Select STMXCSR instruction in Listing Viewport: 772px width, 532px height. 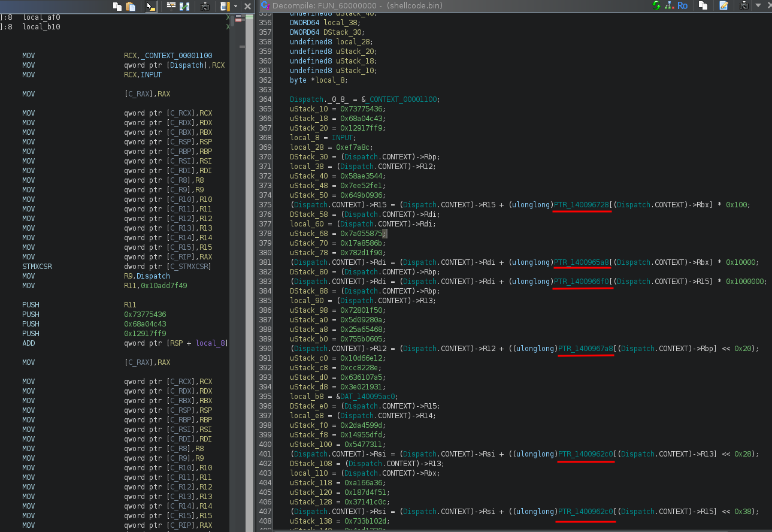point(37,267)
